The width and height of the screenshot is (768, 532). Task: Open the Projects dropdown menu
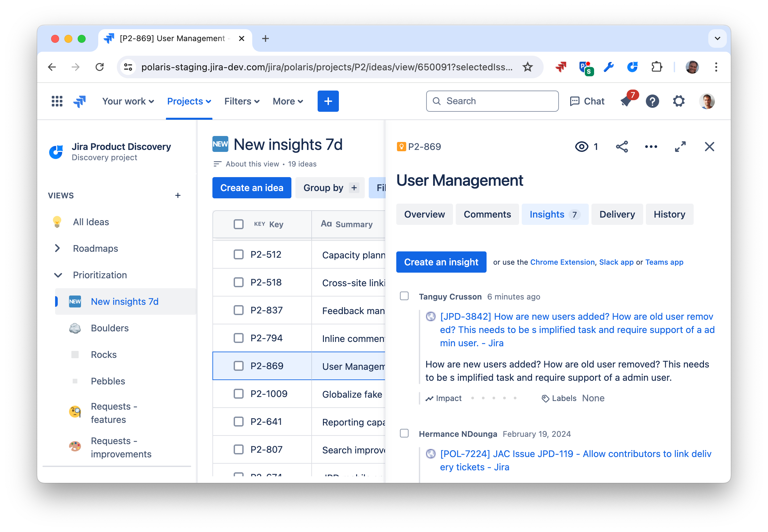point(189,101)
